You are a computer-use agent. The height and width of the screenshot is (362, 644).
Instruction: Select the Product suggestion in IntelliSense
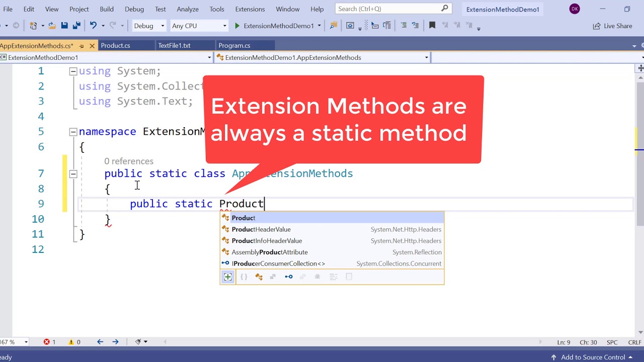click(x=332, y=218)
